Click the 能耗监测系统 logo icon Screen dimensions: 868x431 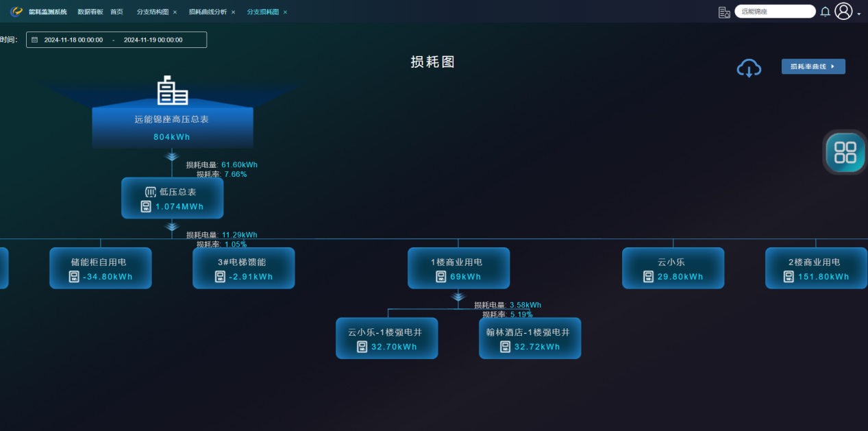pos(16,12)
